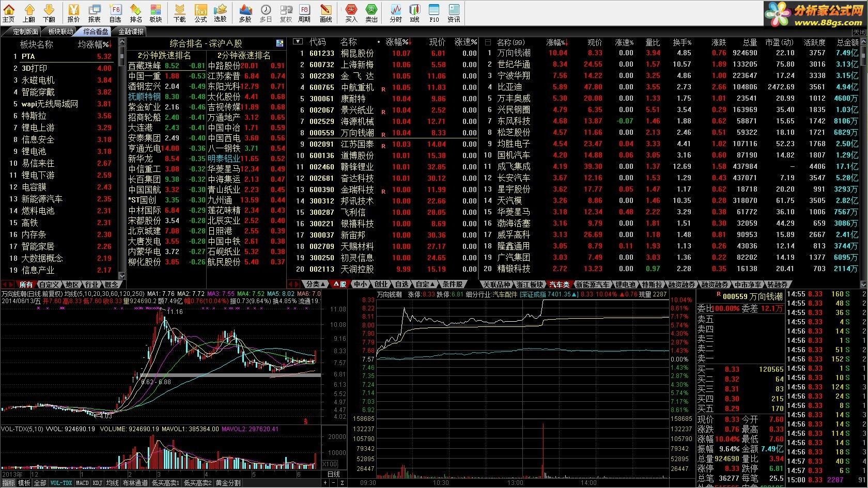Switch indicator to MACD
The image size is (868, 488).
point(83,483)
